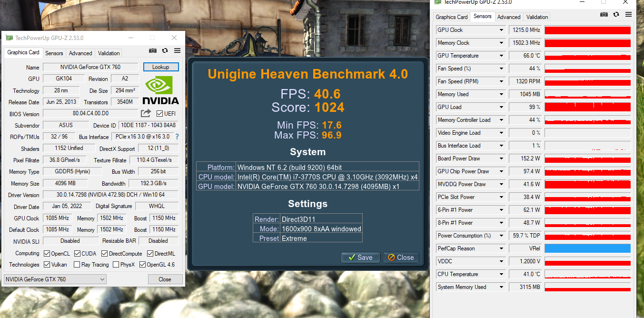Switch to Validation tab in right GPU-Z window
Image resolution: width=644 pixels, height=318 pixels.
coord(537,17)
